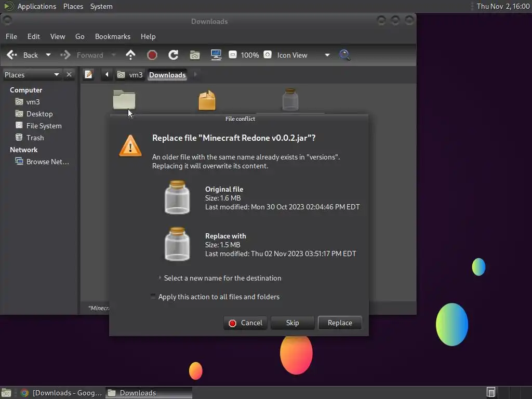Select the jar file icon in Downloads
The height and width of the screenshot is (399, 532).
coord(290,99)
